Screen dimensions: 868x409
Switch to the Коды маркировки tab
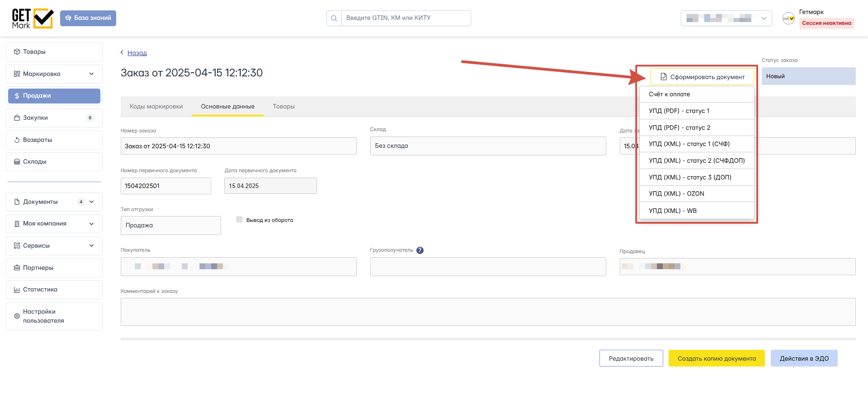[156, 107]
